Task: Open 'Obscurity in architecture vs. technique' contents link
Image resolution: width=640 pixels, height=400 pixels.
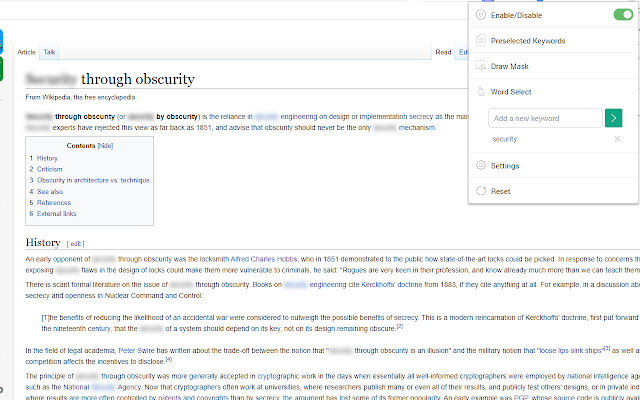Action: pos(93,180)
